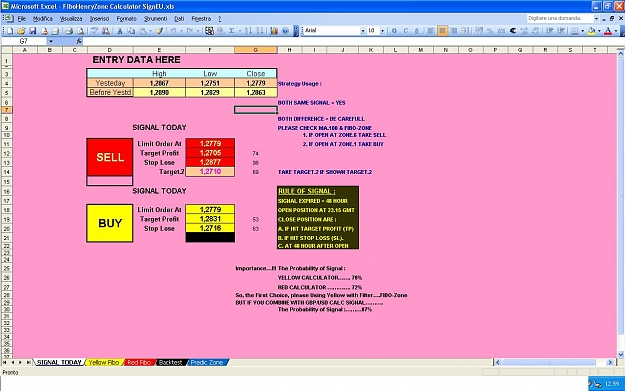625x391 pixels.
Task: Switch to Backtest sheet
Action: [171, 362]
